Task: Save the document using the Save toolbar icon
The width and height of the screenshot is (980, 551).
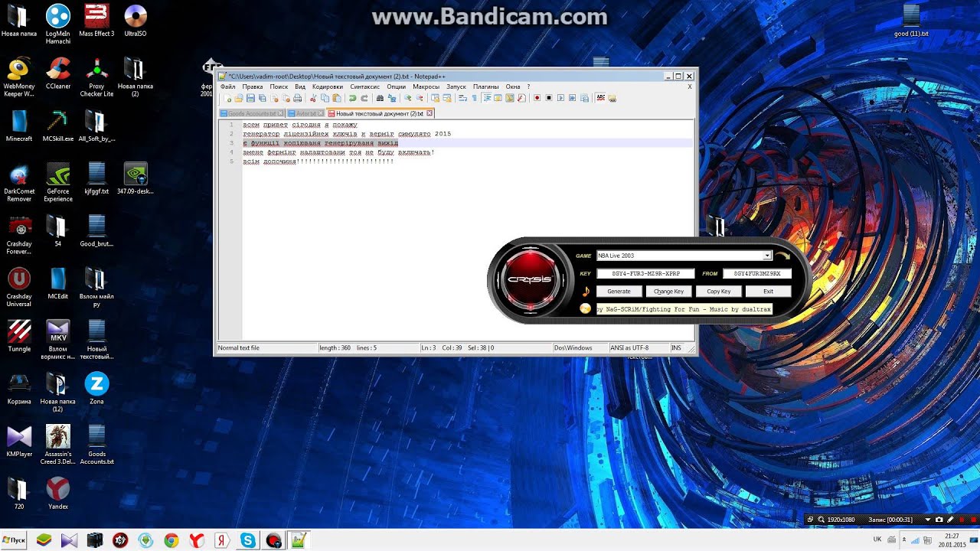Action: point(250,98)
